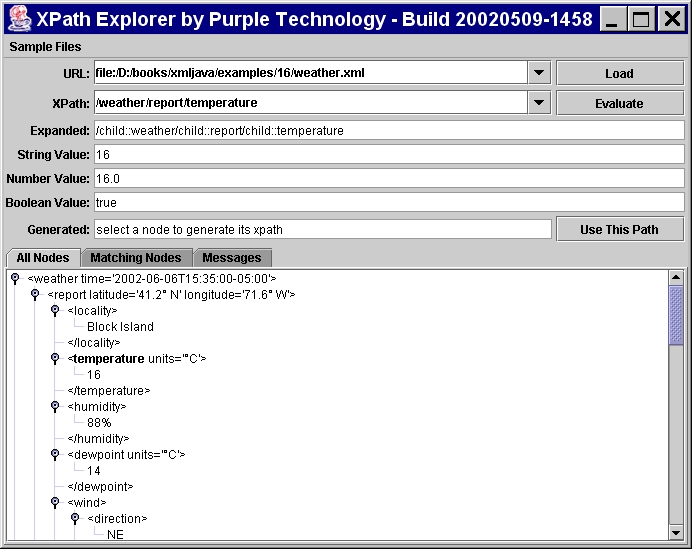Collapse the wind node toggle
Screen dimensions: 692x549
tap(55, 503)
